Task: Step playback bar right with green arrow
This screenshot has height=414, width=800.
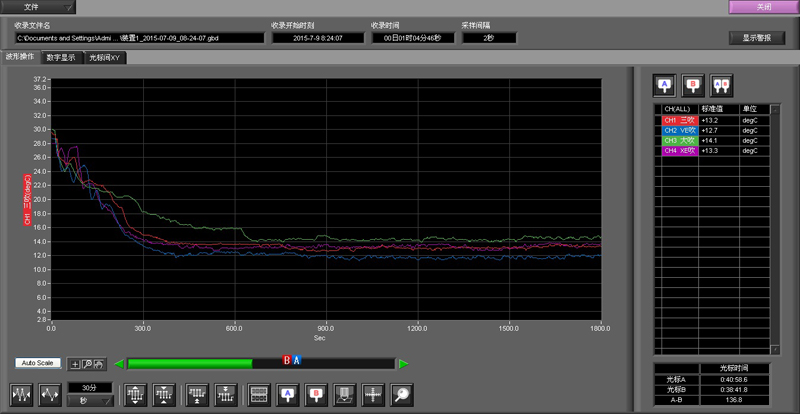Action: (404, 364)
